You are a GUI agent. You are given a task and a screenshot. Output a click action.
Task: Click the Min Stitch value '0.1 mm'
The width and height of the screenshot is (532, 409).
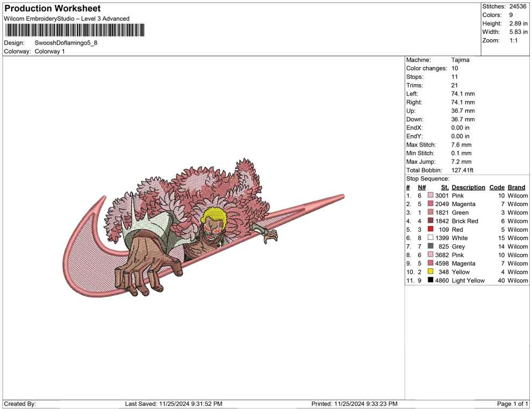pyautogui.click(x=461, y=153)
